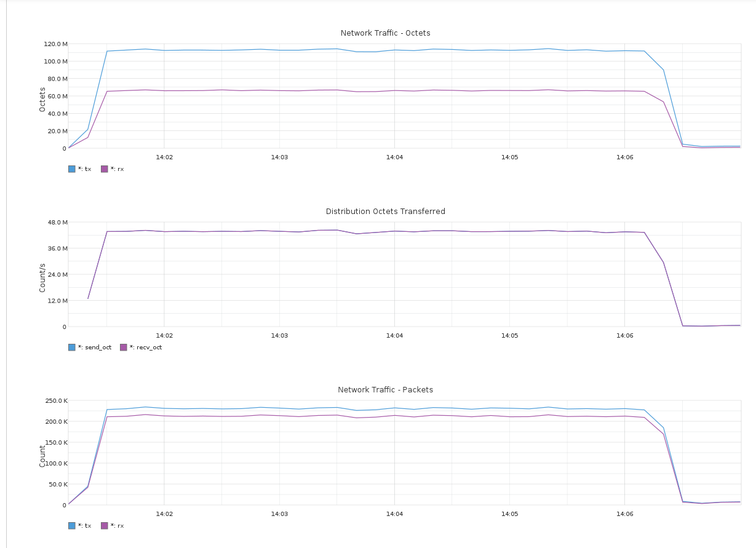Click the 100.0 K label on the Packets axis
This screenshot has height=548, width=756.
pyautogui.click(x=56, y=463)
